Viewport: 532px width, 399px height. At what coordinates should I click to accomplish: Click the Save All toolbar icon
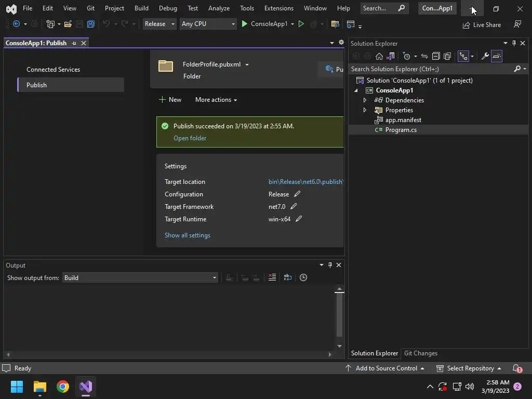pyautogui.click(x=90, y=24)
